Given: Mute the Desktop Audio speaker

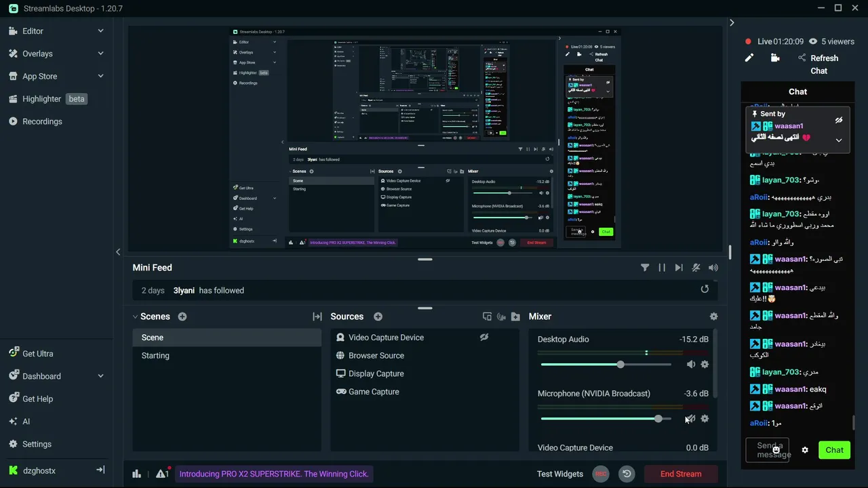Looking at the screenshot, I should pyautogui.click(x=690, y=365).
